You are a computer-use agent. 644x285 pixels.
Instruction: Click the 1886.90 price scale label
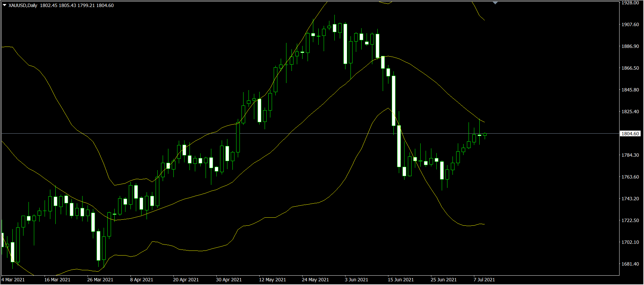tap(630, 46)
